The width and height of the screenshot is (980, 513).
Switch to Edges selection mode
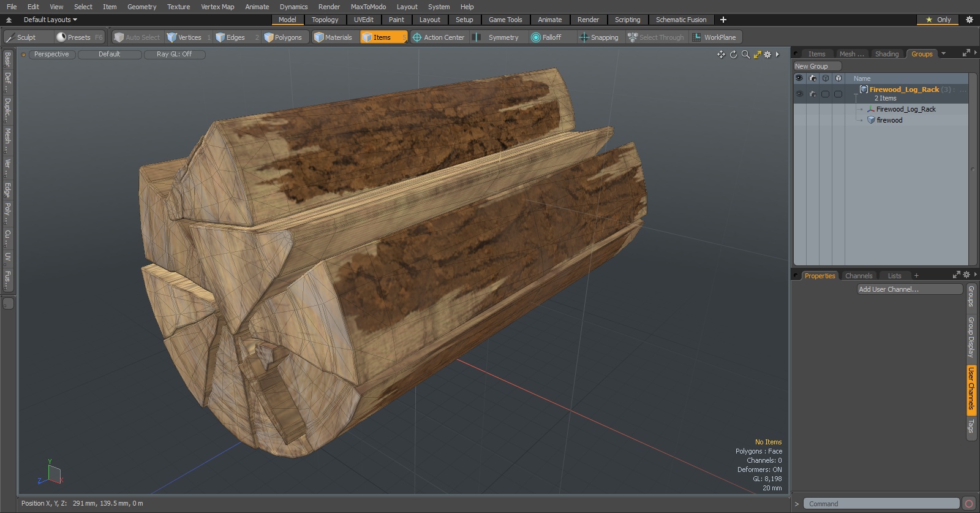pyautogui.click(x=236, y=37)
